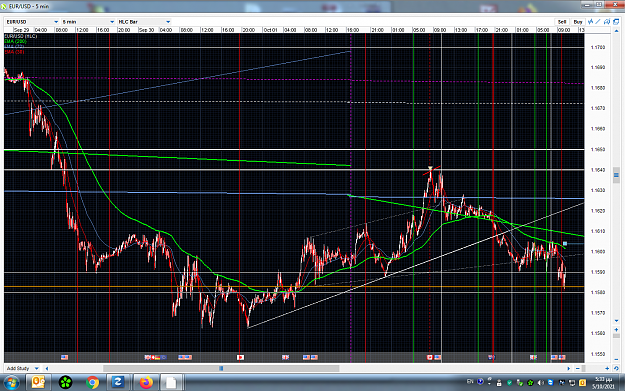Image resolution: width=625 pixels, height=391 pixels.
Task: Click the Sep 30 date label on the time axis
Action: (x=146, y=30)
